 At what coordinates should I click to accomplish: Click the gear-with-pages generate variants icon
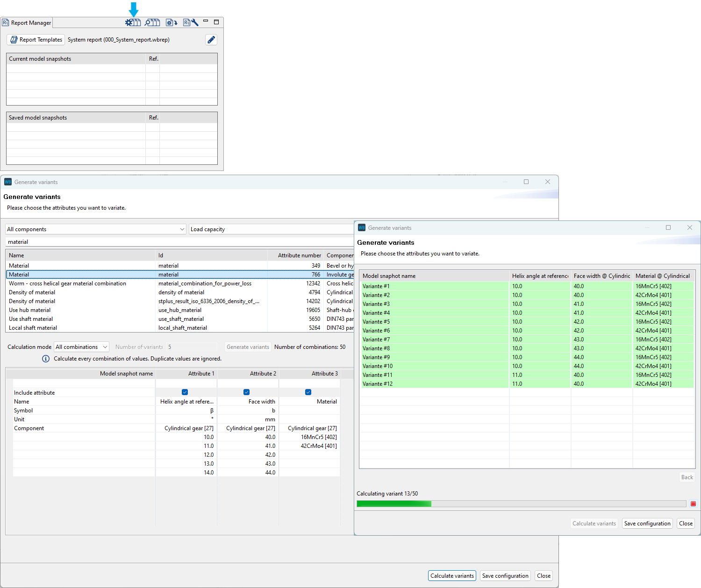coord(133,22)
